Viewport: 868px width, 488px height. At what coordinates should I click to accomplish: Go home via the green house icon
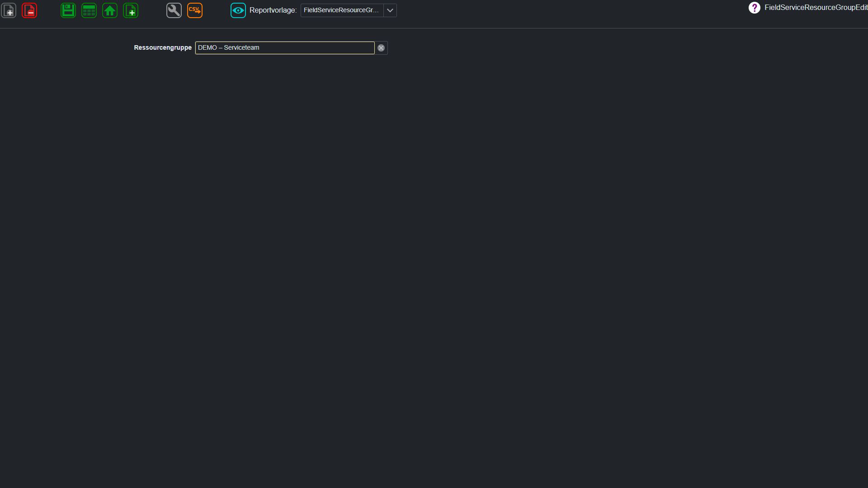(x=110, y=10)
